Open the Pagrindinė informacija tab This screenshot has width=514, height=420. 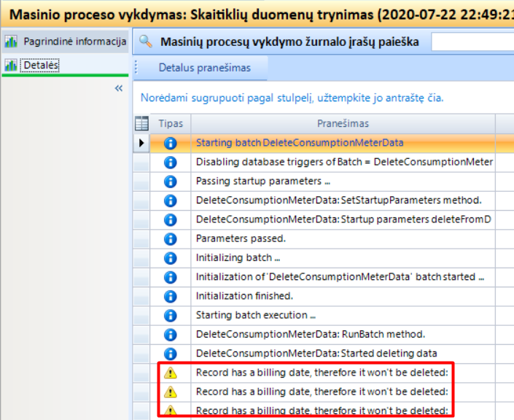74,42
